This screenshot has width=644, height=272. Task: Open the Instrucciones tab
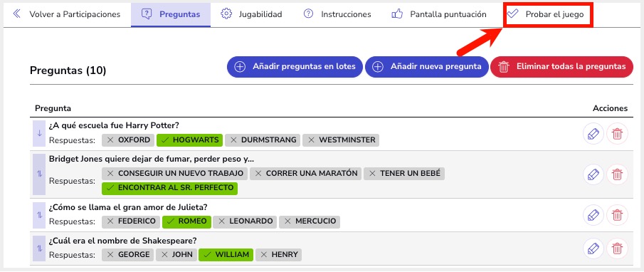tap(337, 14)
